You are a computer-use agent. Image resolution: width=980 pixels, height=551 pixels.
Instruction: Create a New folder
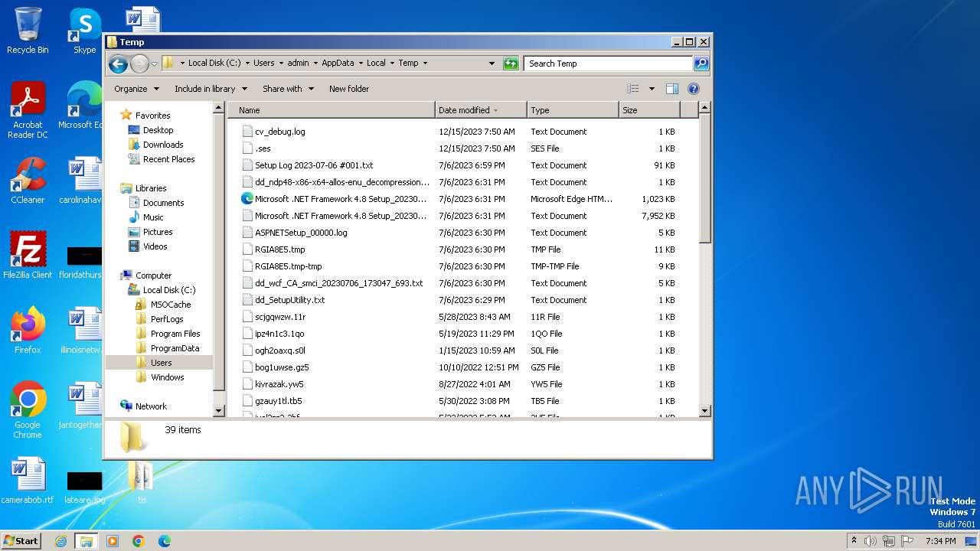click(349, 89)
